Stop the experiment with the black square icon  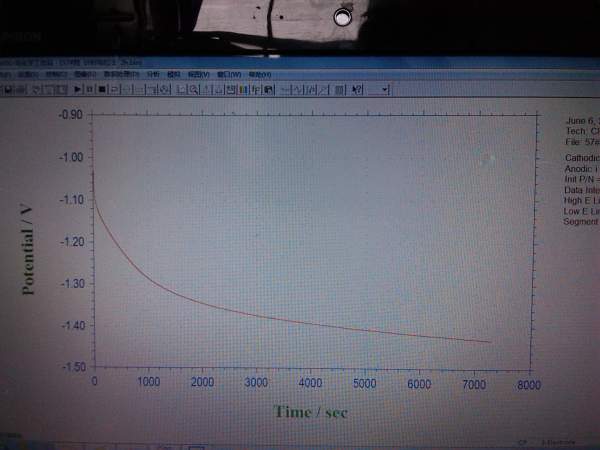(x=102, y=89)
